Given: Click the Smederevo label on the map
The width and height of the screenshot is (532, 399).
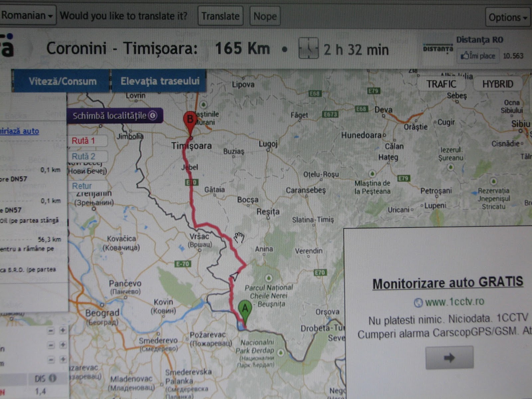Looking at the screenshot, I should click(x=158, y=340).
